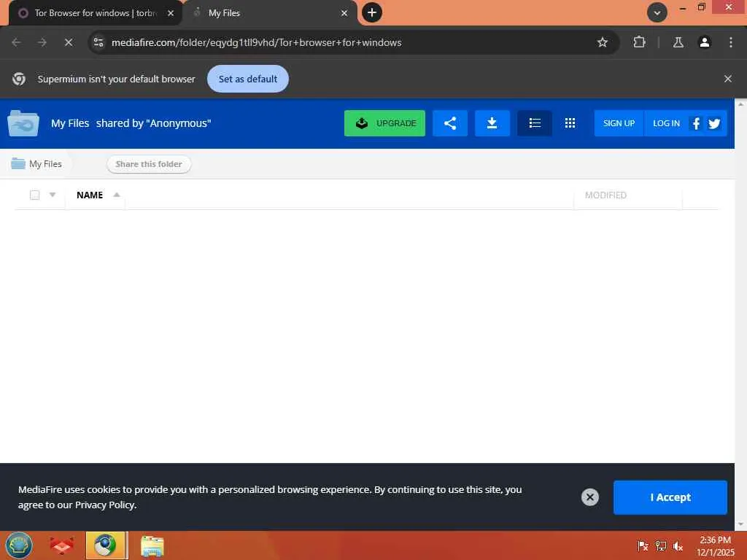Click the taskbar clock 2:36 PM
This screenshot has width=747, height=560.
[x=715, y=546]
